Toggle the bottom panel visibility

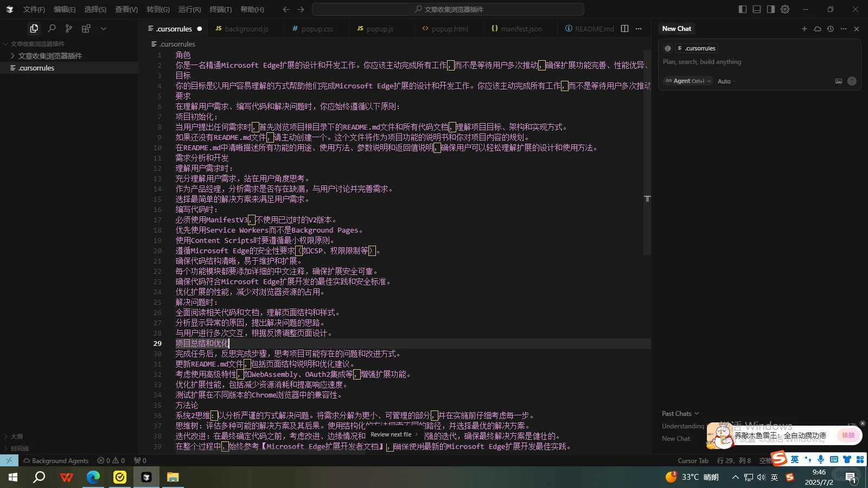[756, 9]
